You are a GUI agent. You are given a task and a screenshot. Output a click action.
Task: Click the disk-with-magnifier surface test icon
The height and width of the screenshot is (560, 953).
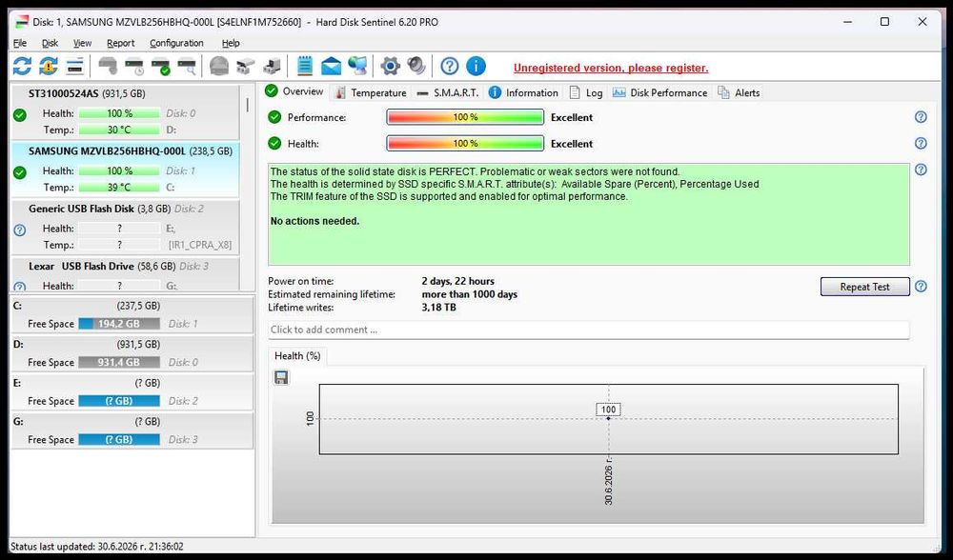tap(187, 67)
